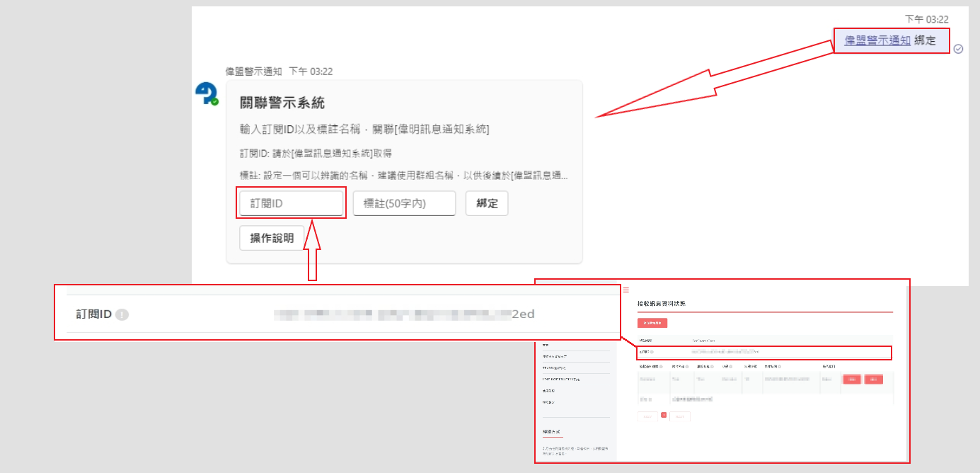Click the 偉盟警示通知 mention link in sent message
This screenshot has width=980, height=473.
click(x=877, y=40)
